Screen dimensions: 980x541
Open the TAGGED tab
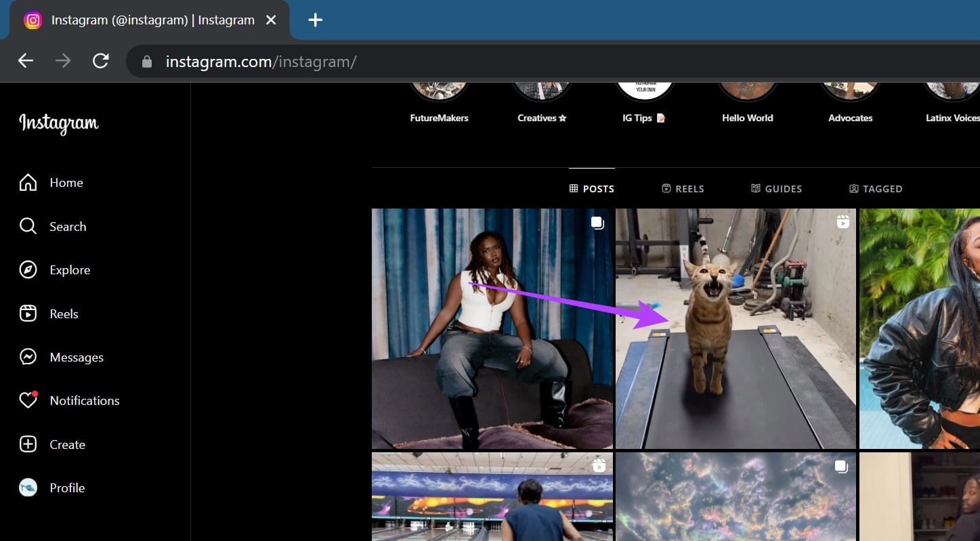(876, 189)
